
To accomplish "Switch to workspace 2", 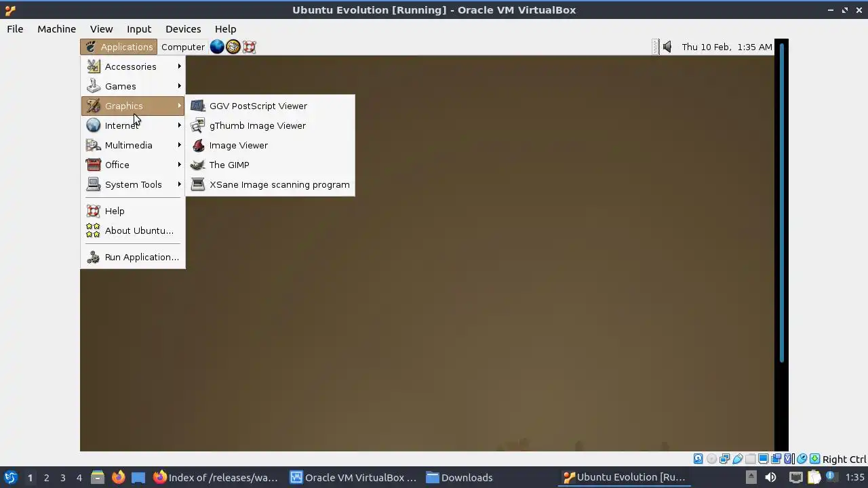I will click(46, 478).
